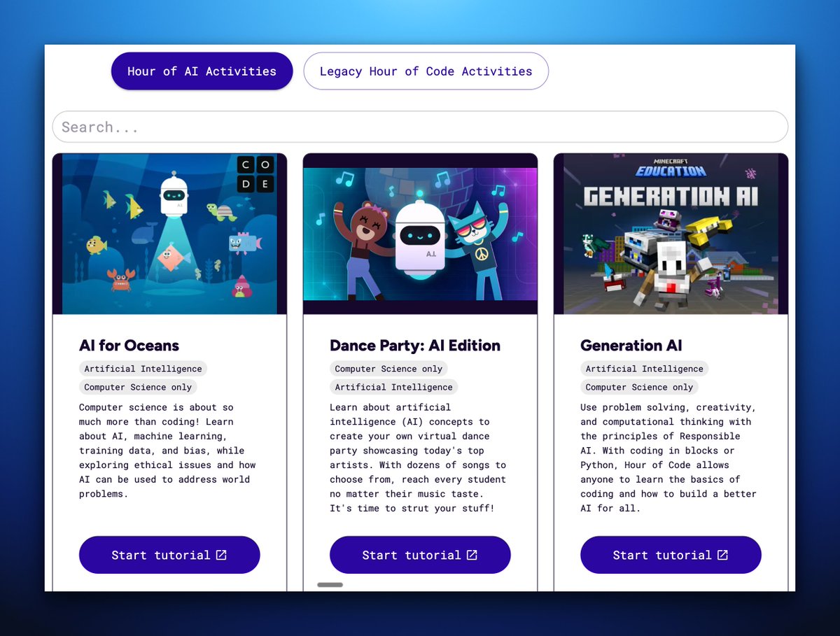The width and height of the screenshot is (840, 636).
Task: Select Computer Science only tag under Dance Party
Action: pyautogui.click(x=388, y=369)
